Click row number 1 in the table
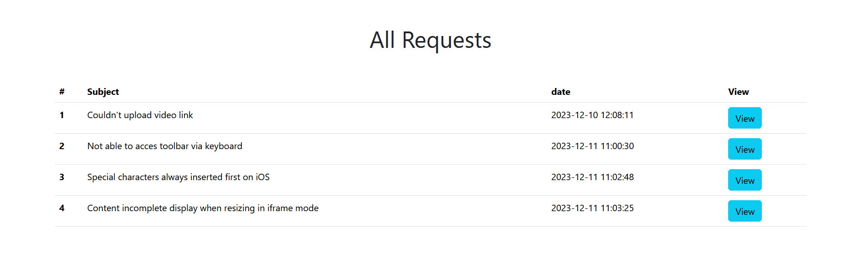868x280 pixels. [62, 115]
